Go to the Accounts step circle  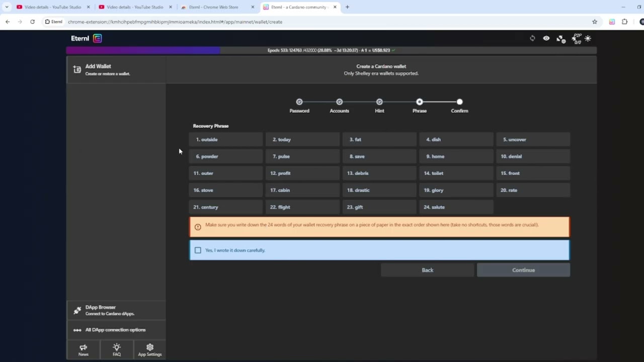[339, 102]
